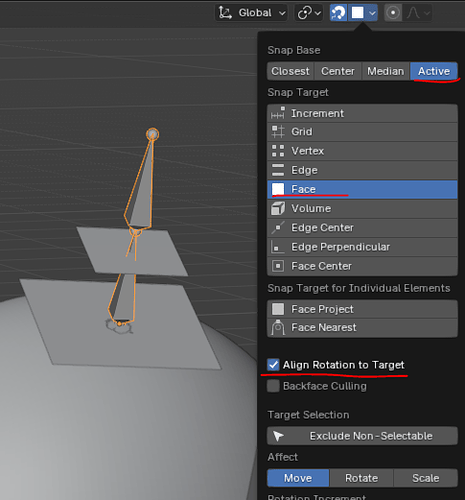The width and height of the screenshot is (465, 500).
Task: Set snap base to Median
Action: pos(386,71)
